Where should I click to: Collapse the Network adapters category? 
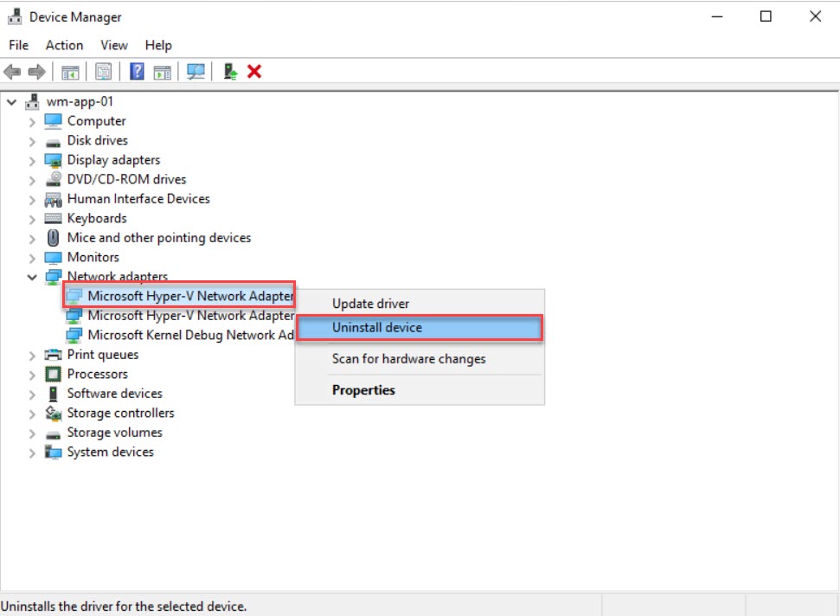32,278
